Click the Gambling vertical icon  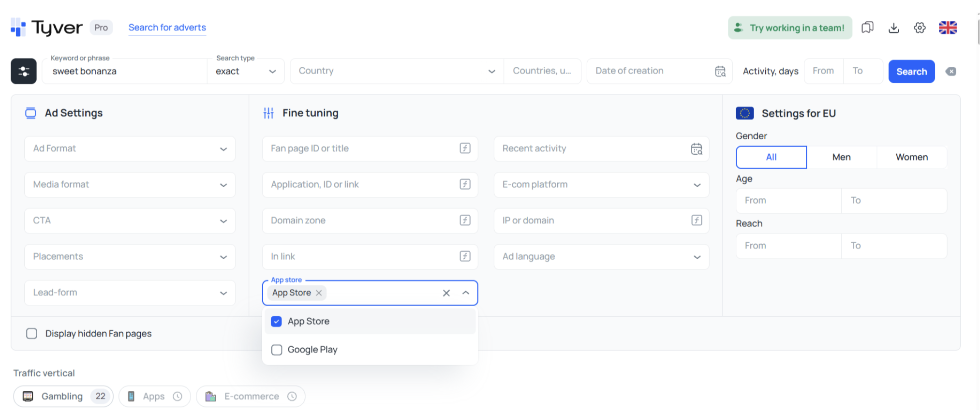28,397
